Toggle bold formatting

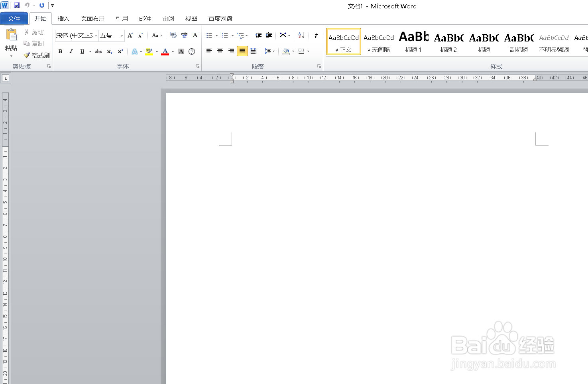click(60, 51)
